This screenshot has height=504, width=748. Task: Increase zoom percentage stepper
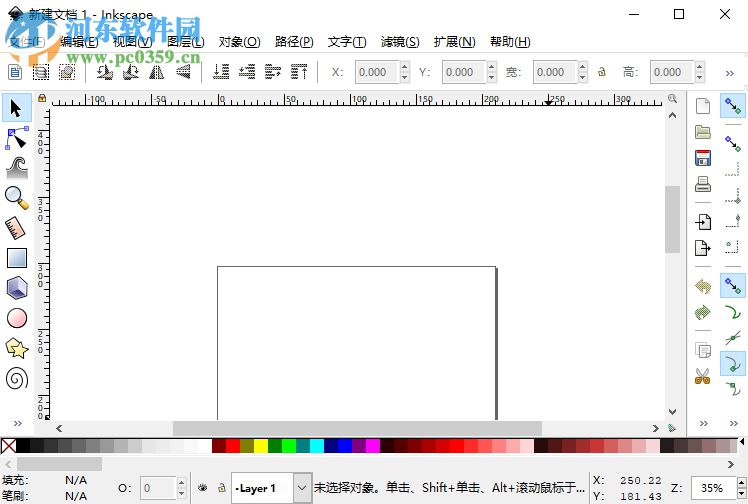(x=741, y=483)
